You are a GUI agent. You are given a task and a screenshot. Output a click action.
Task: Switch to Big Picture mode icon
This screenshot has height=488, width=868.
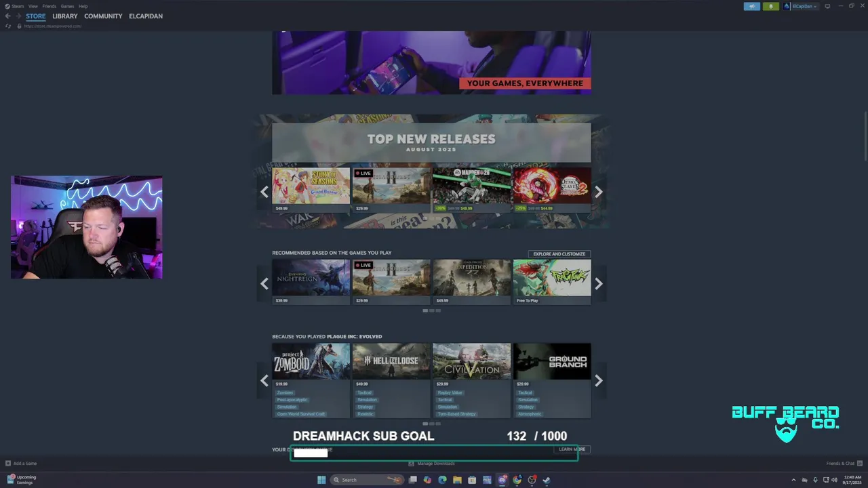(827, 6)
